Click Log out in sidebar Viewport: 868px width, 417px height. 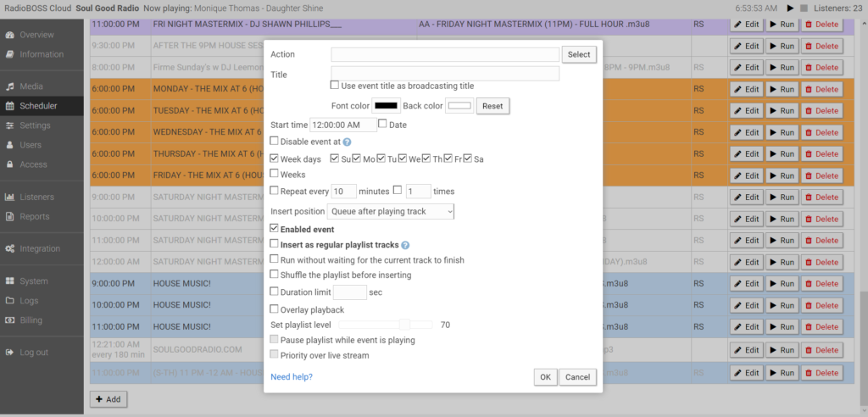[x=34, y=353]
